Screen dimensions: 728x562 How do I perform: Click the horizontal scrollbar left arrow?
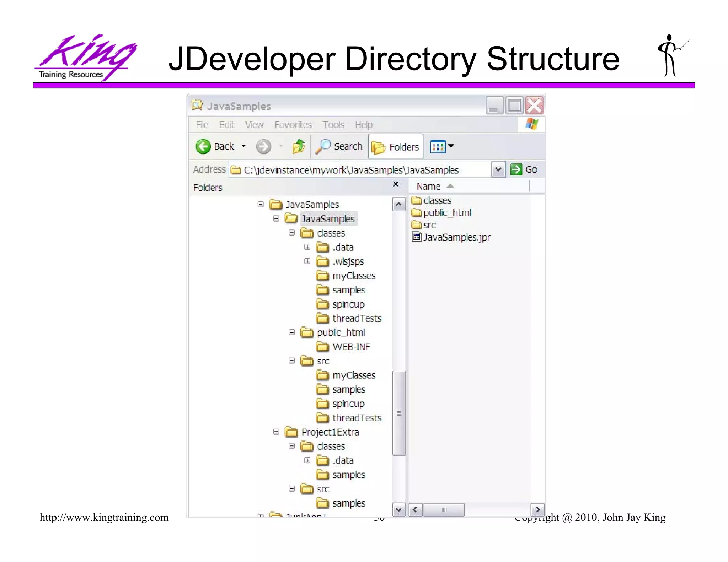pos(415,510)
